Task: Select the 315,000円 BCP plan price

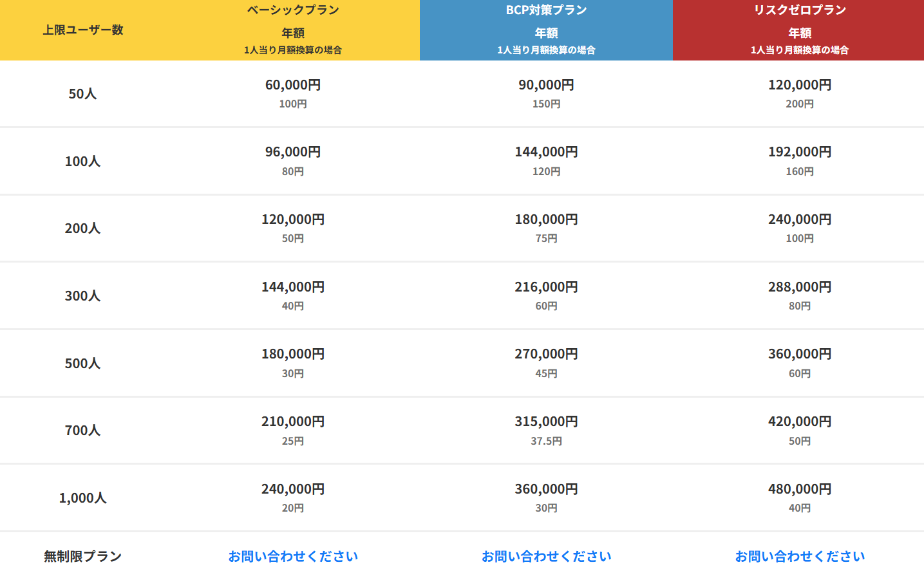Action: [x=546, y=422]
